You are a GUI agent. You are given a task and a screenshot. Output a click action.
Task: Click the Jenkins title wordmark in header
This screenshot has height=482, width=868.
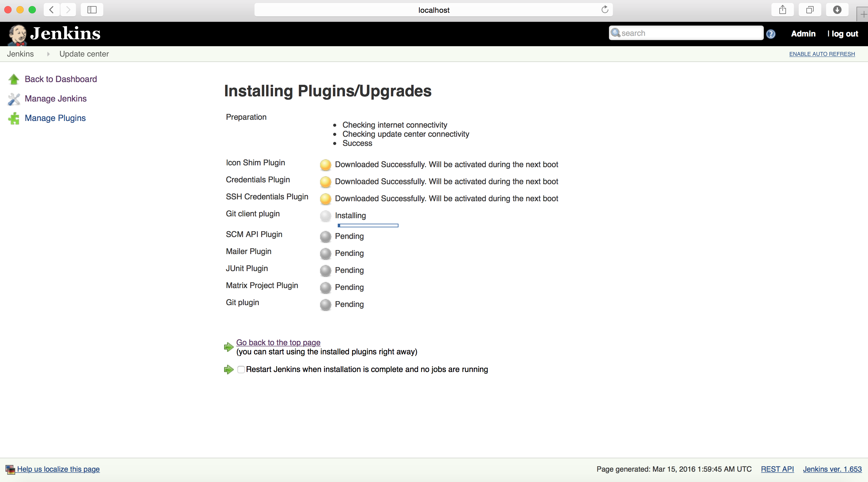[65, 33]
